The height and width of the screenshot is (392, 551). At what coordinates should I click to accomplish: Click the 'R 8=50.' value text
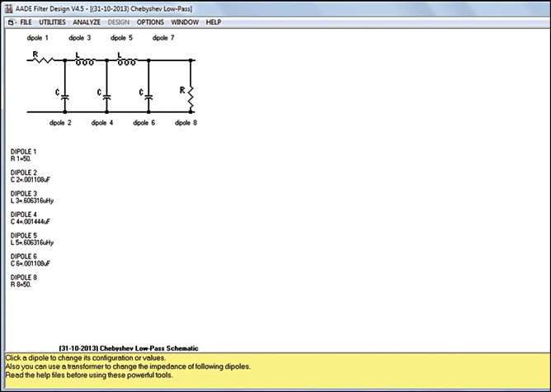coord(23,284)
